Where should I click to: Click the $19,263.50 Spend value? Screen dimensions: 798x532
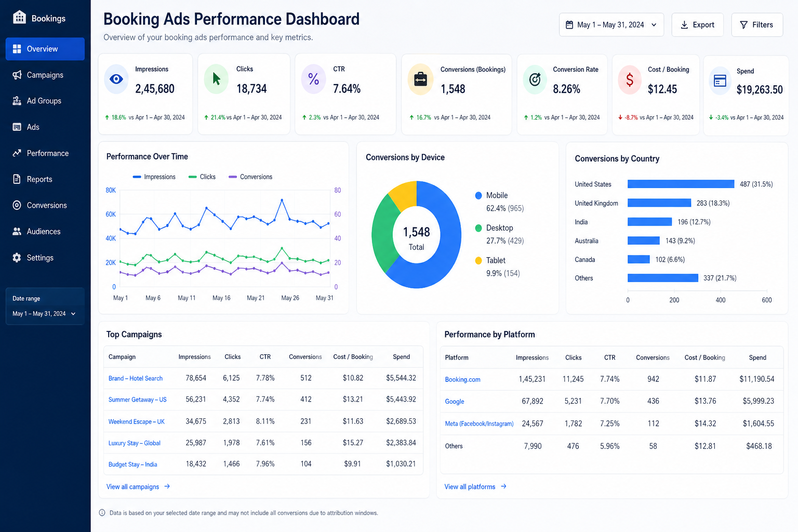click(760, 90)
